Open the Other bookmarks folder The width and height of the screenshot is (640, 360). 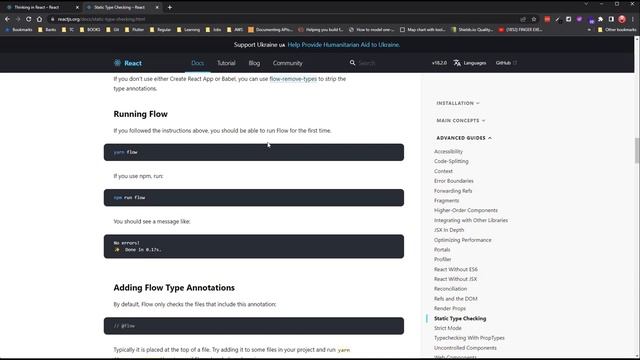click(x=616, y=30)
